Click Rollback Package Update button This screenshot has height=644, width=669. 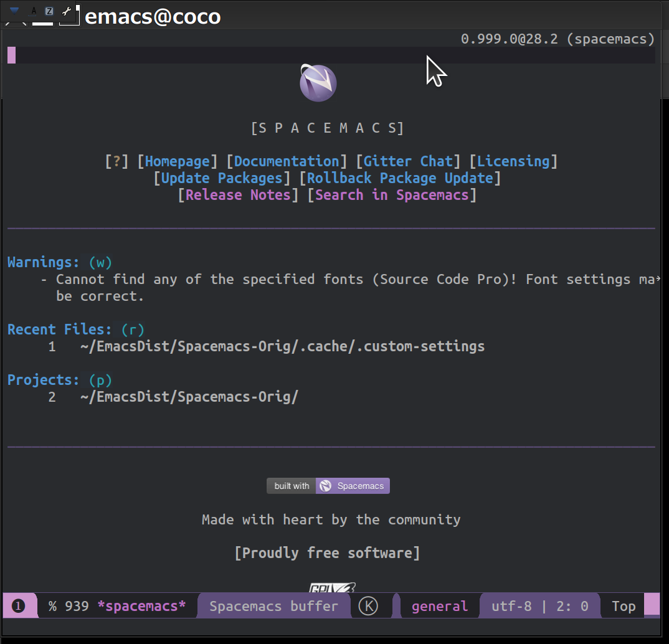coord(400,178)
